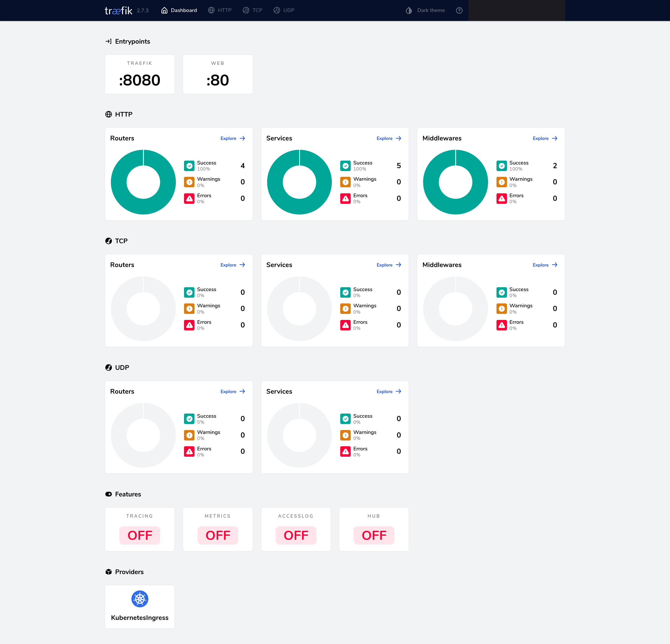Click the Providers section cube icon
The width and height of the screenshot is (670, 644).
(108, 572)
